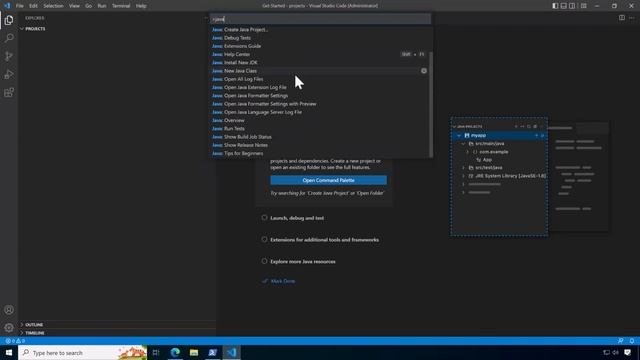The width and height of the screenshot is (640, 360).
Task: Open the Manage gear icon
Action: pyautogui.click(x=9, y=328)
